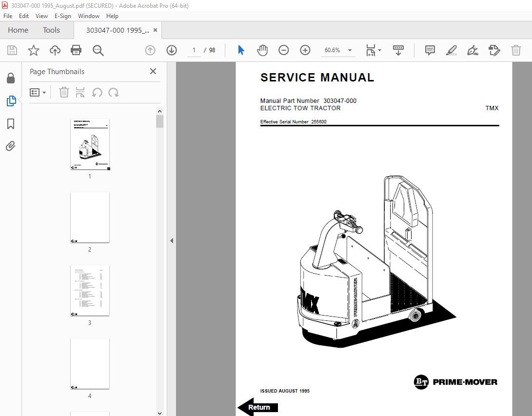Expand the fit page options arrow

point(380,50)
